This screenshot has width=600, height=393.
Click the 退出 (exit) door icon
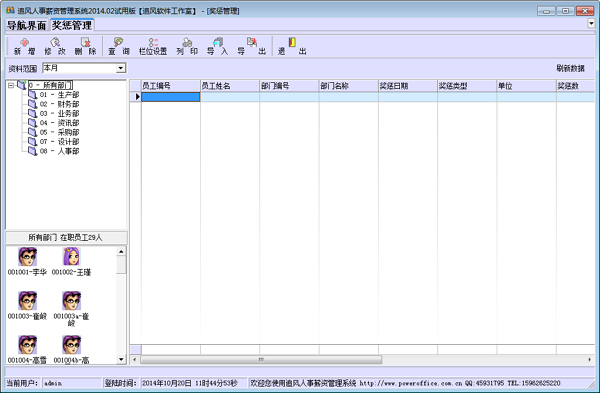click(292, 46)
